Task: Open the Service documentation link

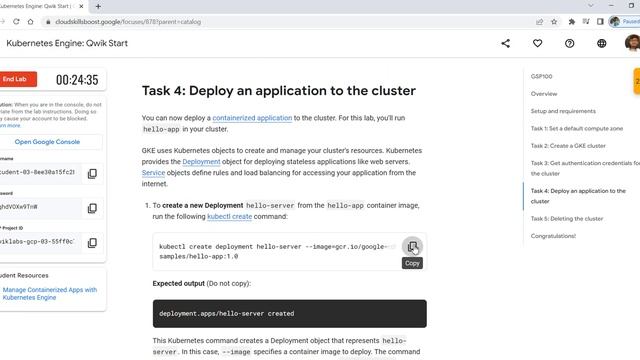Action: pos(153,173)
